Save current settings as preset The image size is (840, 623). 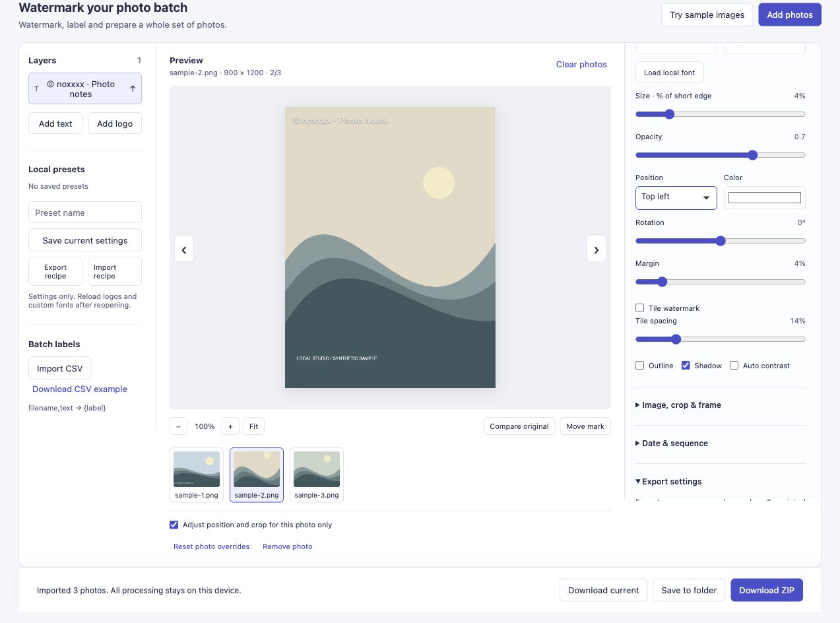tap(85, 240)
